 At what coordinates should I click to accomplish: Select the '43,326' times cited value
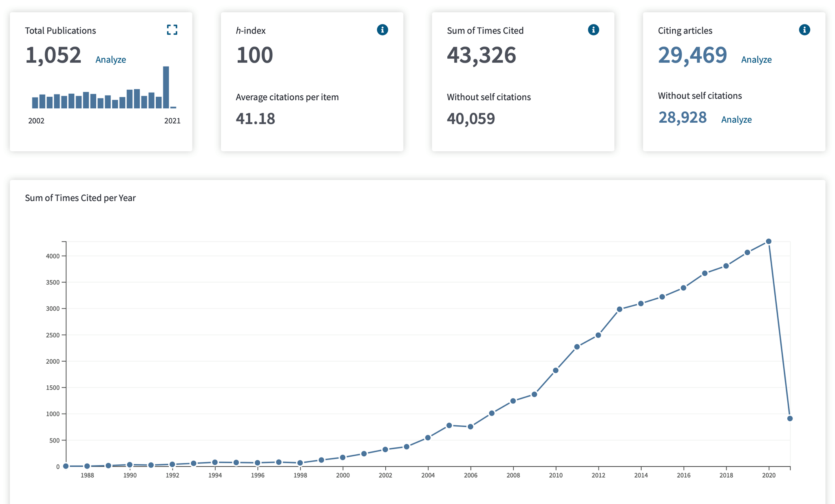[x=482, y=55]
